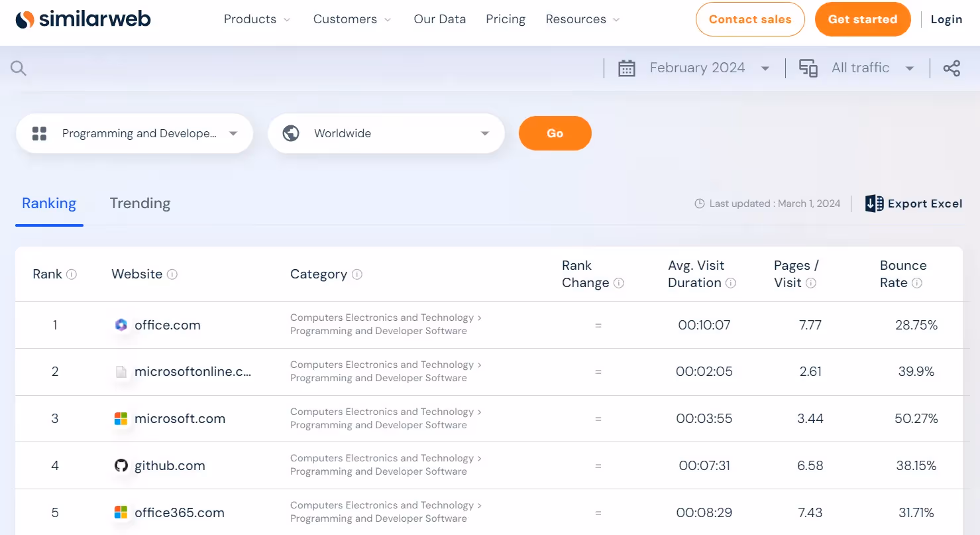
Task: Expand the Worldwide country dropdown
Action: coord(484,133)
